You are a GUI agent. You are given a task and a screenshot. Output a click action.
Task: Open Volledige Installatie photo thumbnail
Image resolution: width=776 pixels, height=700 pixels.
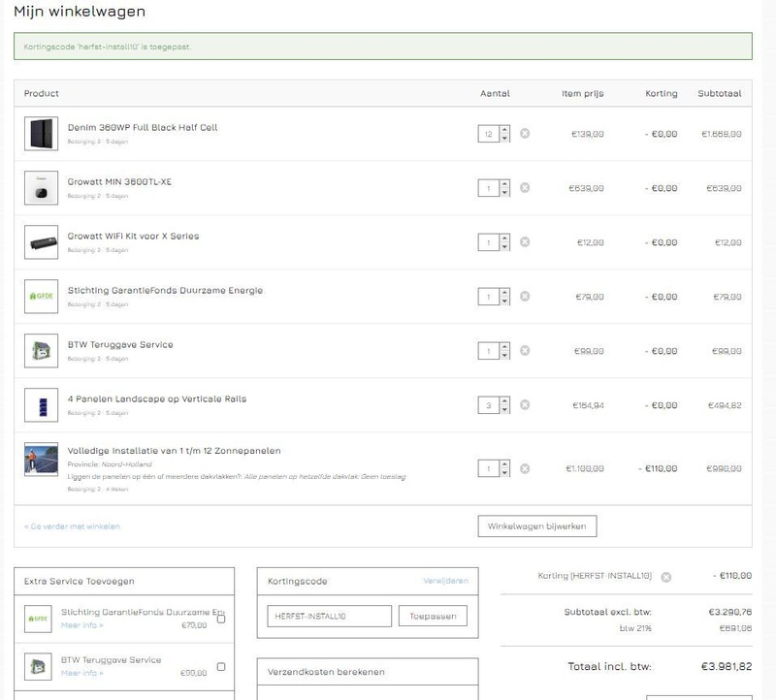coord(41,460)
